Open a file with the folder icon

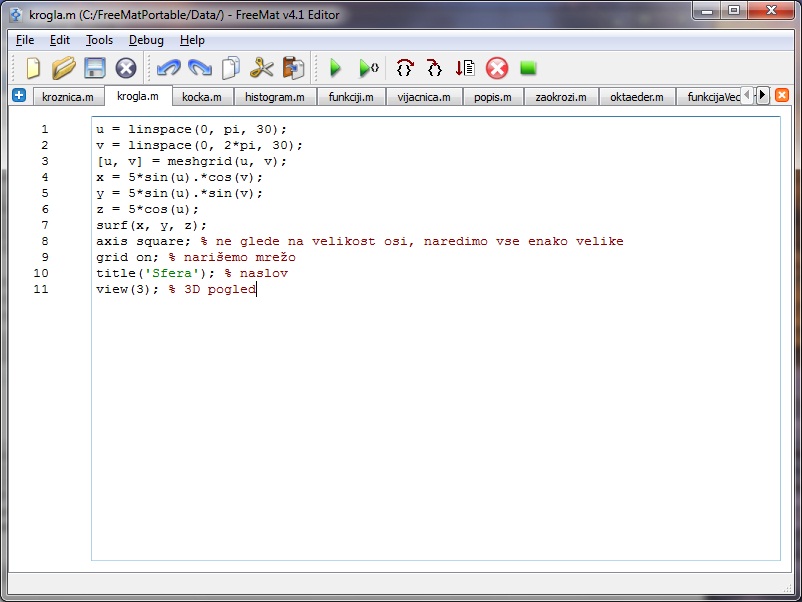[x=64, y=68]
